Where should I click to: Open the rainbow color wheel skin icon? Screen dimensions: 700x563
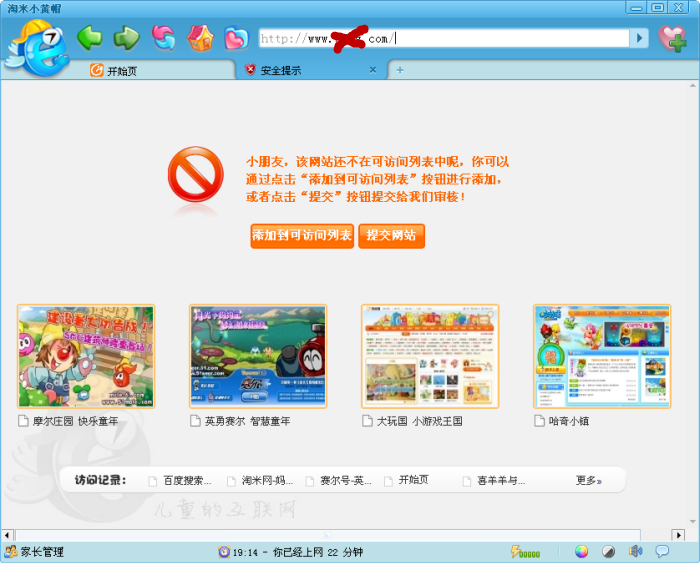pos(581,552)
